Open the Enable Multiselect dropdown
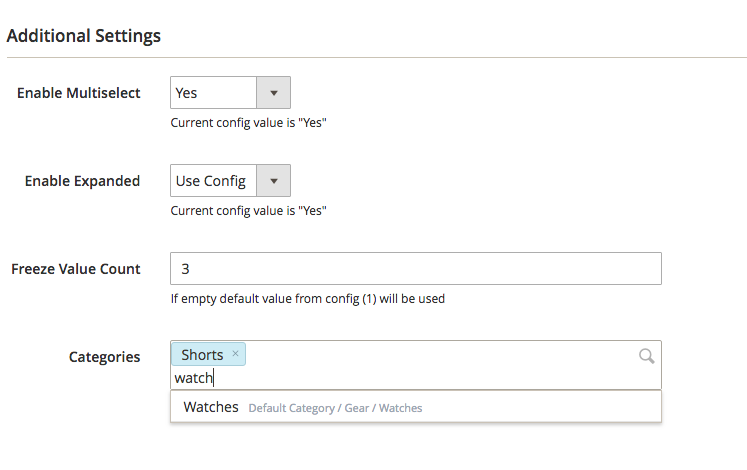Screen dimensions: 747x470 tap(230, 92)
